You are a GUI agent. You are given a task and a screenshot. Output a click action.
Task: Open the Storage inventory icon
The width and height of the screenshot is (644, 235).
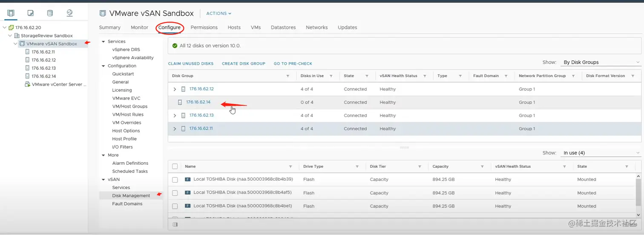click(50, 13)
